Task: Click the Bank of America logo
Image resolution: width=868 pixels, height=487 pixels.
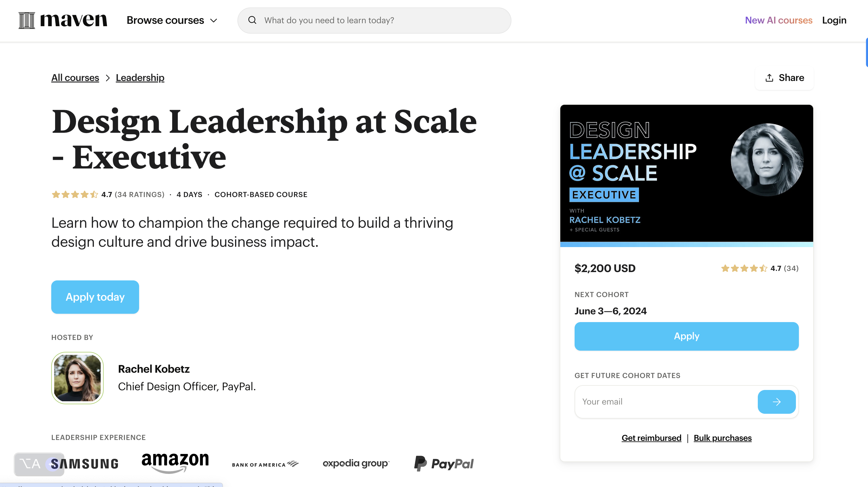Action: point(265,463)
